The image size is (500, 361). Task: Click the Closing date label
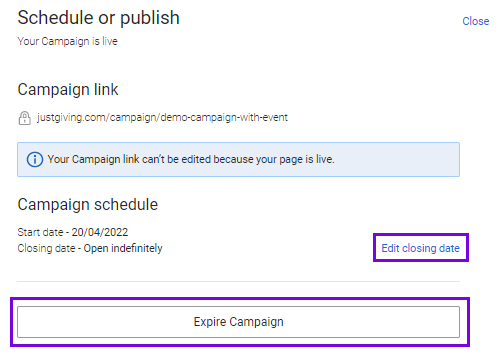tap(46, 248)
